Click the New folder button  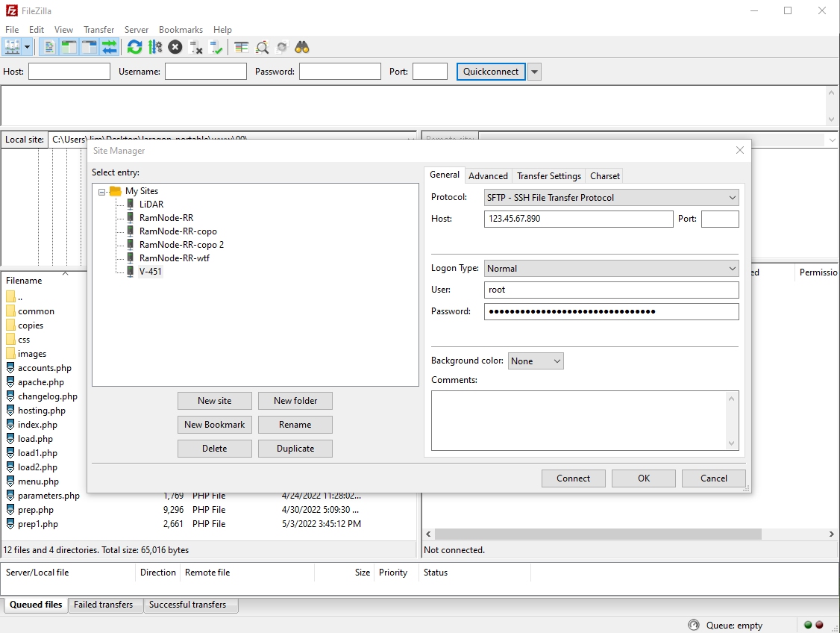295,401
